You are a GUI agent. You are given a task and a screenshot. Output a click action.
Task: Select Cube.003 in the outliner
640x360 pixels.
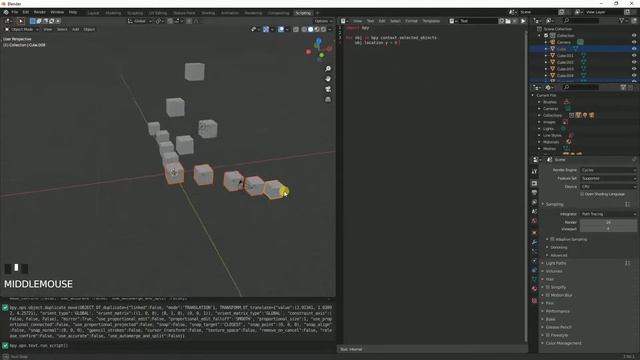click(x=565, y=69)
